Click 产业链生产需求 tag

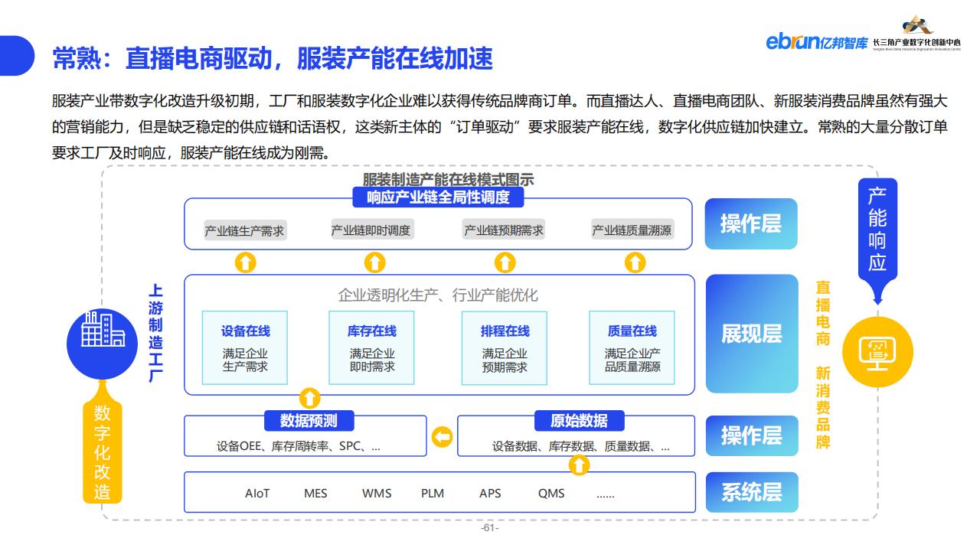[245, 230]
